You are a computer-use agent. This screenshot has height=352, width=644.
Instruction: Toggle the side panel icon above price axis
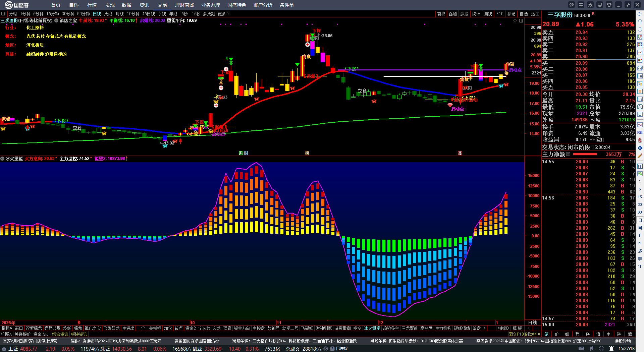tap(521, 21)
